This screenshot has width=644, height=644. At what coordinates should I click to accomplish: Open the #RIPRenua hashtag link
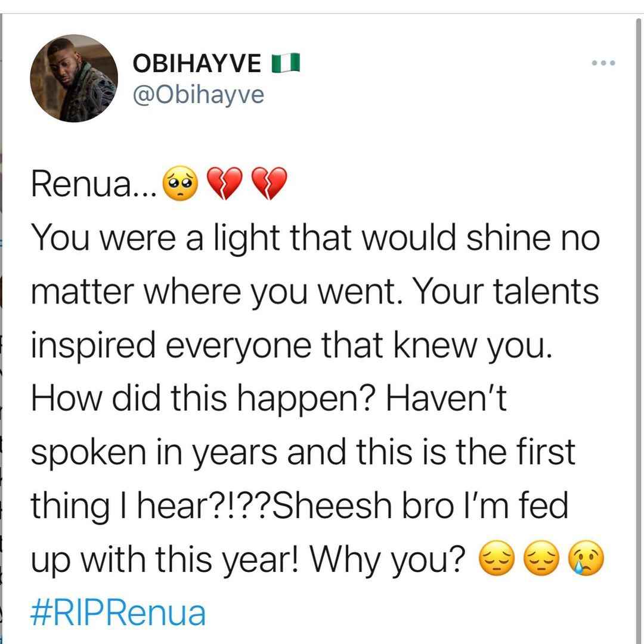118,613
